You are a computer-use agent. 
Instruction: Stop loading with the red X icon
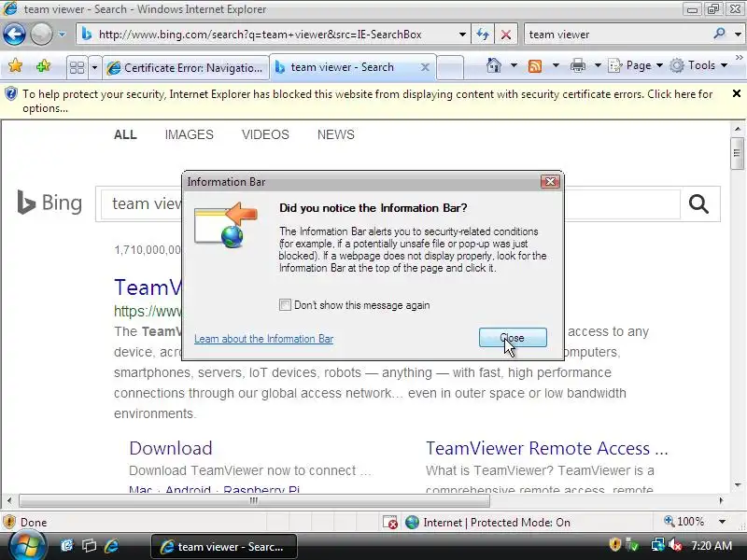tap(506, 35)
